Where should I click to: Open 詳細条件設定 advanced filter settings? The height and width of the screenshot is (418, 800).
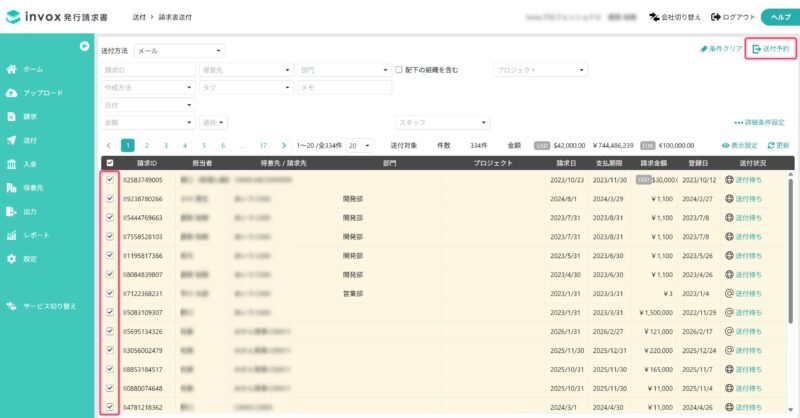click(x=759, y=122)
